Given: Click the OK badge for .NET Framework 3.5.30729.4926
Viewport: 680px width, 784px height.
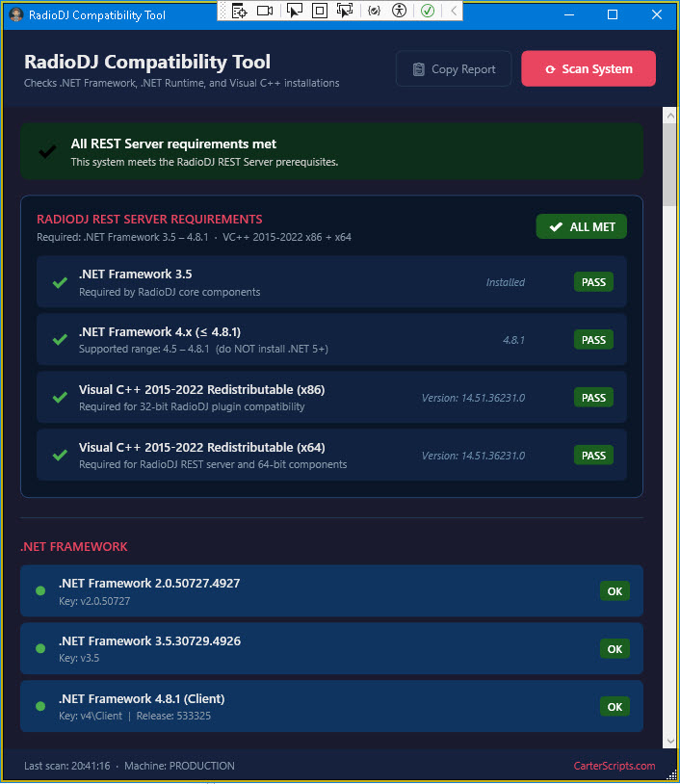Looking at the screenshot, I should click(615, 649).
